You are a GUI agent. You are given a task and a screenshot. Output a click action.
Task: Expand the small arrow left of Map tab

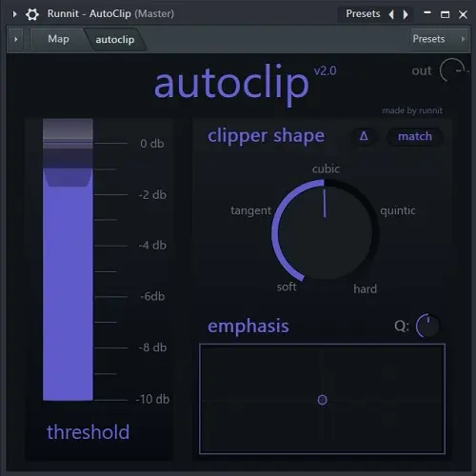point(16,39)
